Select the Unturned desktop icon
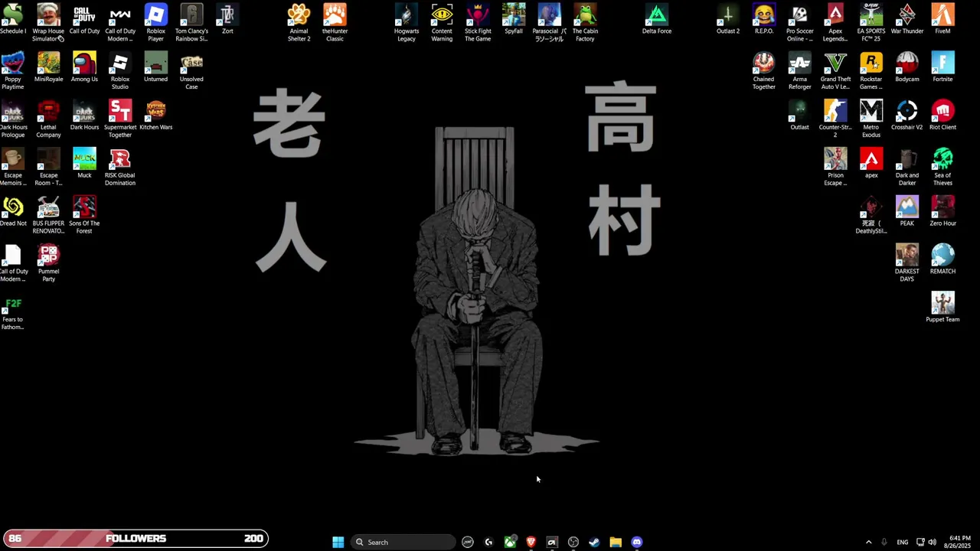The width and height of the screenshot is (980, 551). click(x=155, y=67)
